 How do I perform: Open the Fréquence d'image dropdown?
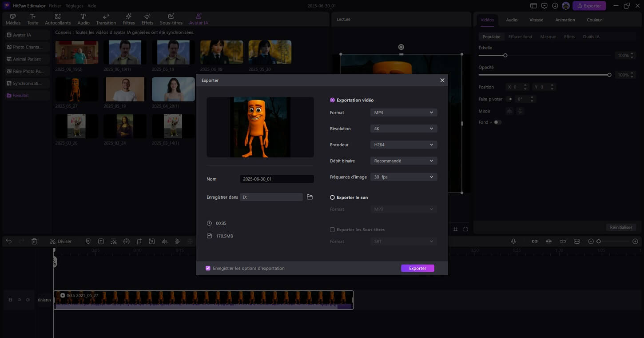pyautogui.click(x=404, y=177)
